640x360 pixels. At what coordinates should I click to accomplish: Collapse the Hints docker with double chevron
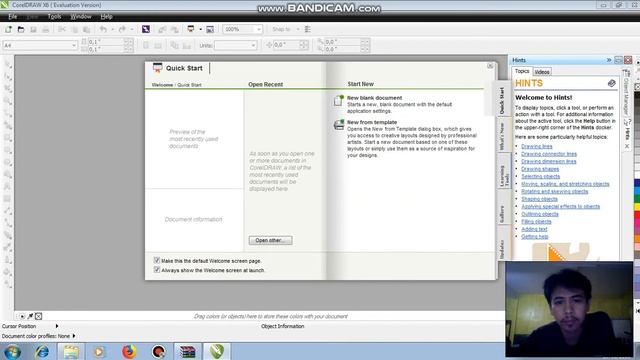tap(609, 60)
